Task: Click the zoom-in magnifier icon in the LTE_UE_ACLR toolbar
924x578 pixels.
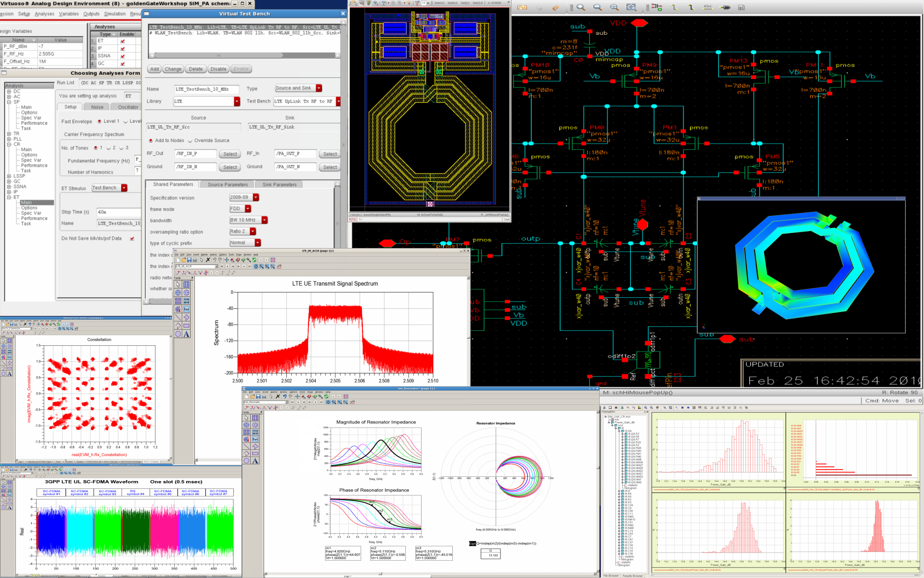Action: click(x=244, y=260)
